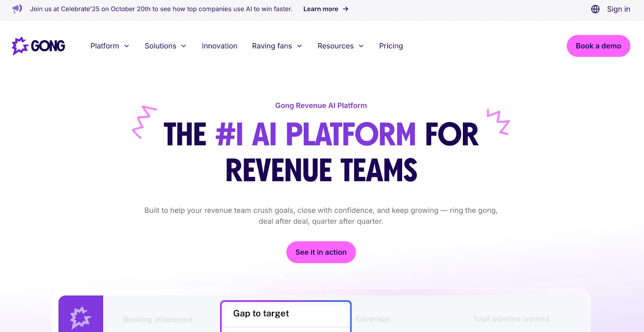Click the megaphone announcement icon
The width and height of the screenshot is (644, 332).
[17, 9]
